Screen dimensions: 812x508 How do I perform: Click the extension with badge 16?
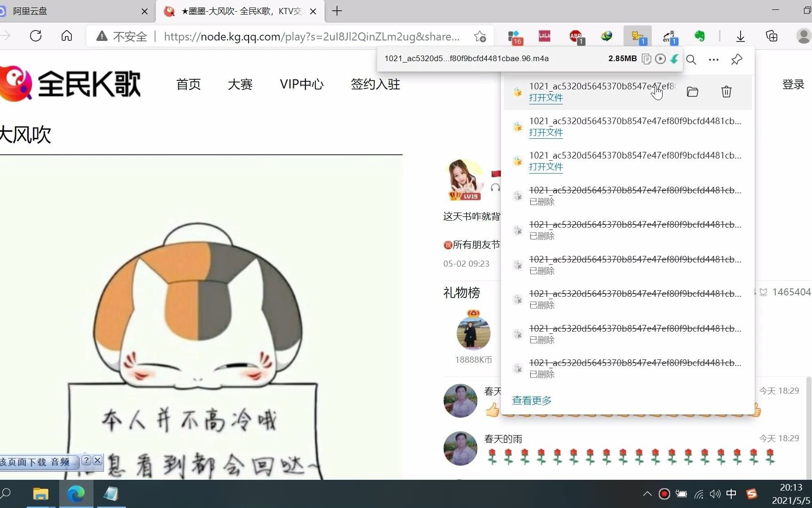515,37
